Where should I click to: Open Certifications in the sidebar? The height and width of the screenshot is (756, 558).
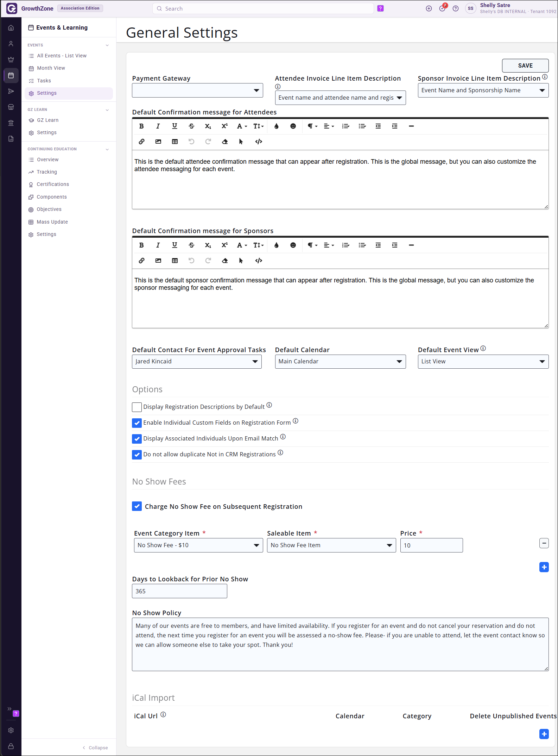tap(53, 184)
